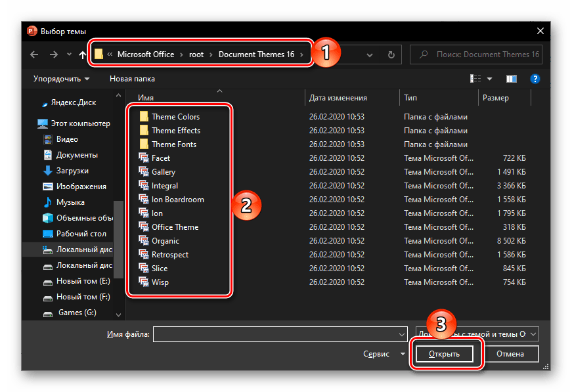Open the help question mark icon

[x=535, y=79]
